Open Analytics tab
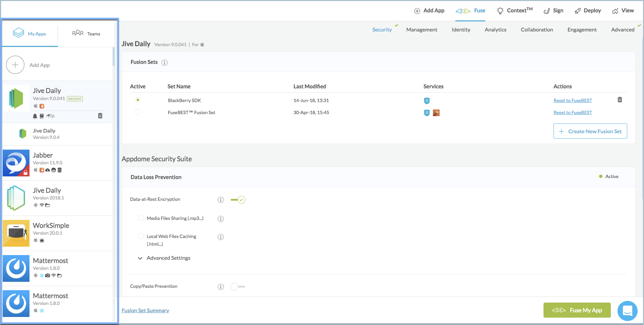This screenshot has height=325, width=644. click(x=496, y=30)
